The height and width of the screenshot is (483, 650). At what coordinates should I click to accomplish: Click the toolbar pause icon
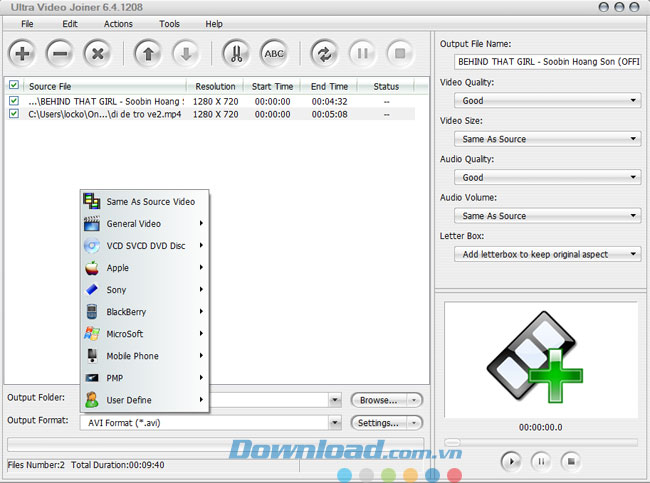click(x=362, y=53)
